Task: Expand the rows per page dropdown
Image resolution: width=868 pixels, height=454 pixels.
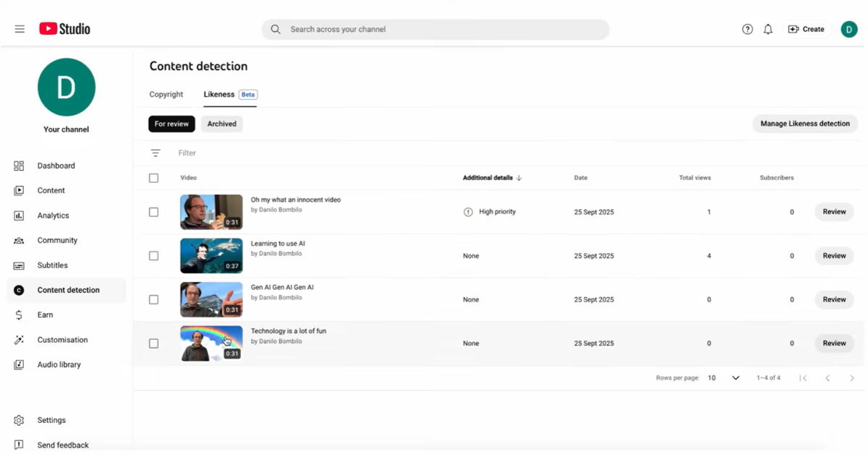Action: click(735, 378)
